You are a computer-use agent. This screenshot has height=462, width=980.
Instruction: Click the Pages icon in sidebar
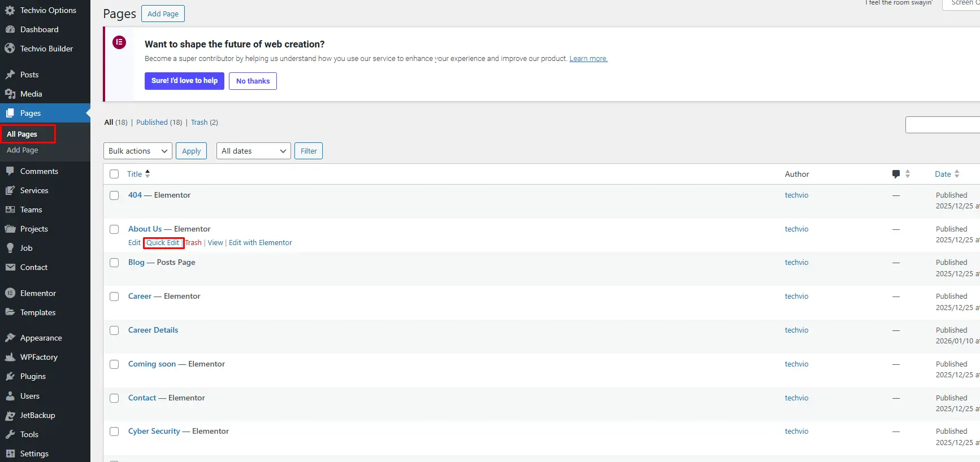click(10, 113)
